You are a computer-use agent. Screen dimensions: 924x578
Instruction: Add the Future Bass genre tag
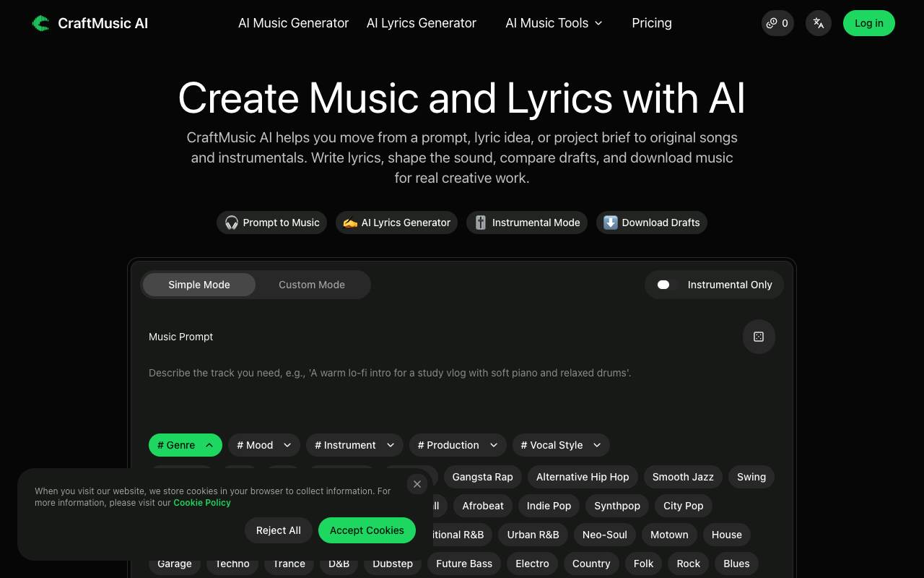coord(464,564)
